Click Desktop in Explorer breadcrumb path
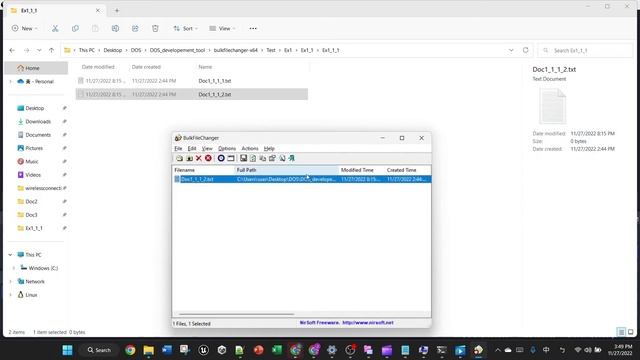The width and height of the screenshot is (640, 360). [x=113, y=50]
